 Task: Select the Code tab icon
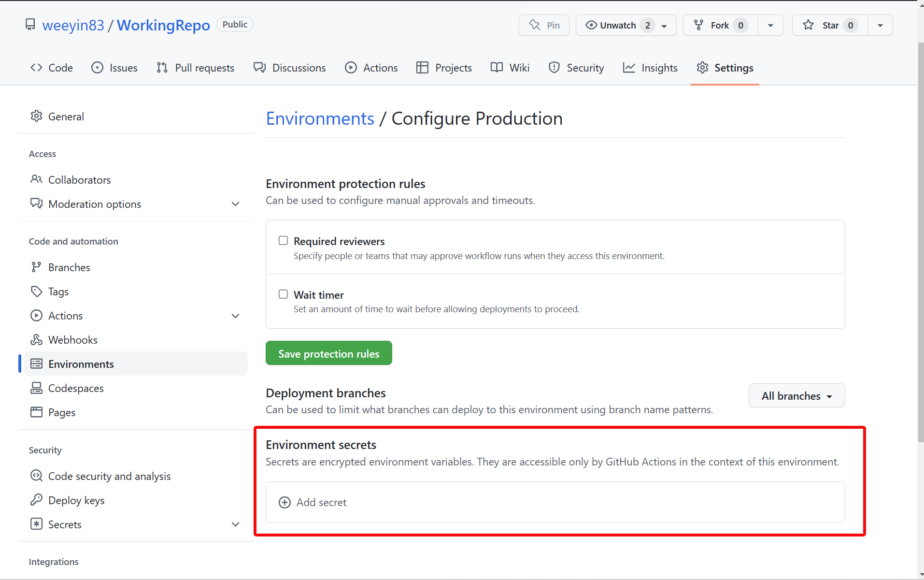click(36, 68)
